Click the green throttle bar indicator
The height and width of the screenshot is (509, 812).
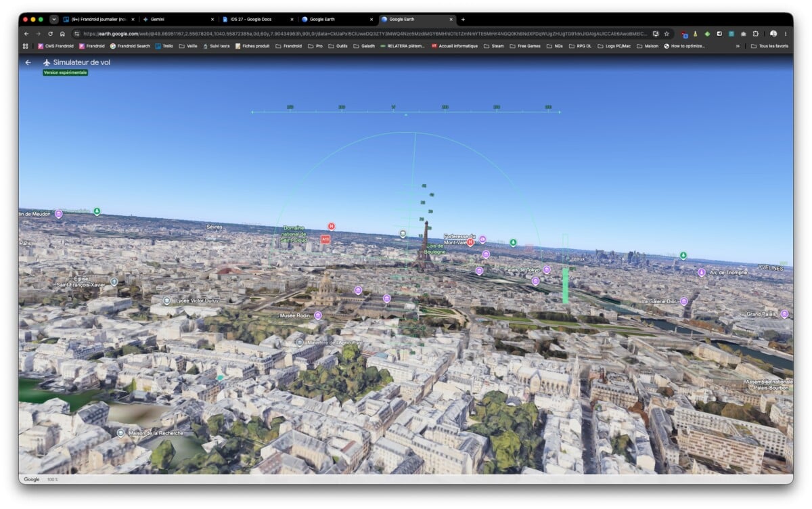[565, 286]
